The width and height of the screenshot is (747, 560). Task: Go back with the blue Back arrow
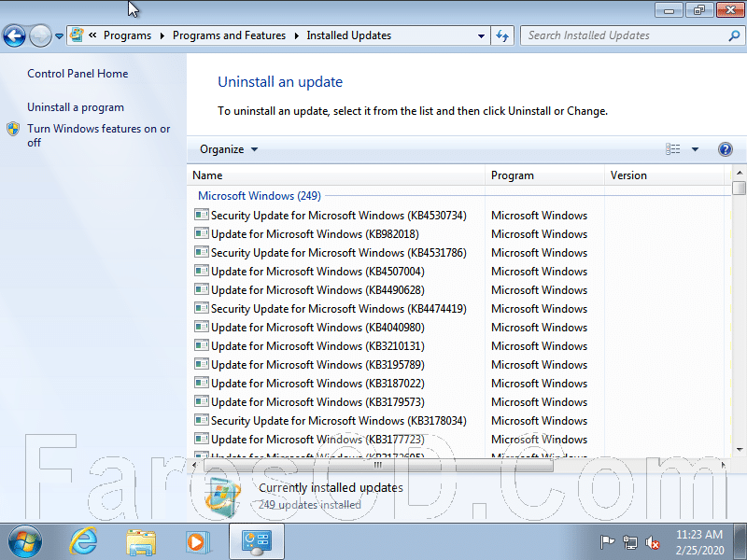point(14,35)
